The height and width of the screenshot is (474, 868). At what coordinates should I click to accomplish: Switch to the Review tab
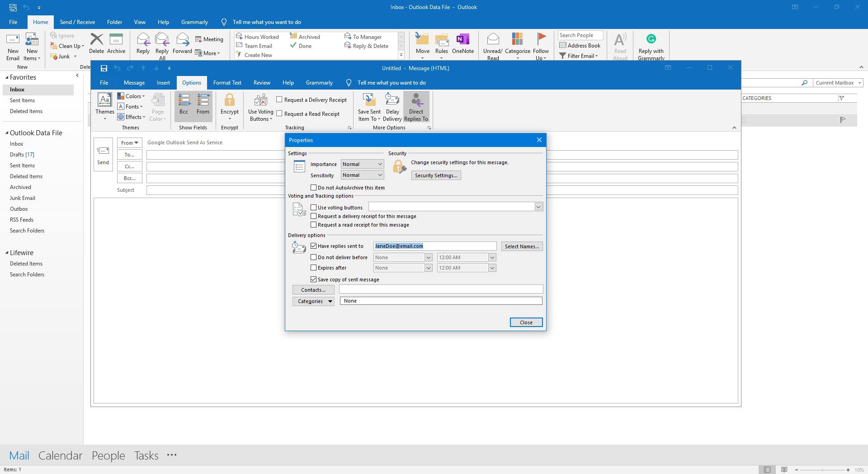click(262, 83)
